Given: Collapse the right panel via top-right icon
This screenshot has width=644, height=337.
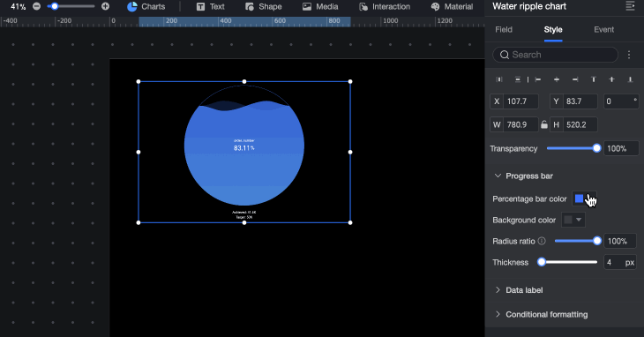Looking at the screenshot, I should [x=630, y=6].
